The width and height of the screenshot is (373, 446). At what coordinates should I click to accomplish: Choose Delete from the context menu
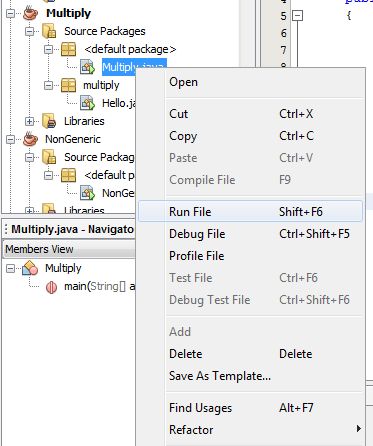(x=250, y=354)
